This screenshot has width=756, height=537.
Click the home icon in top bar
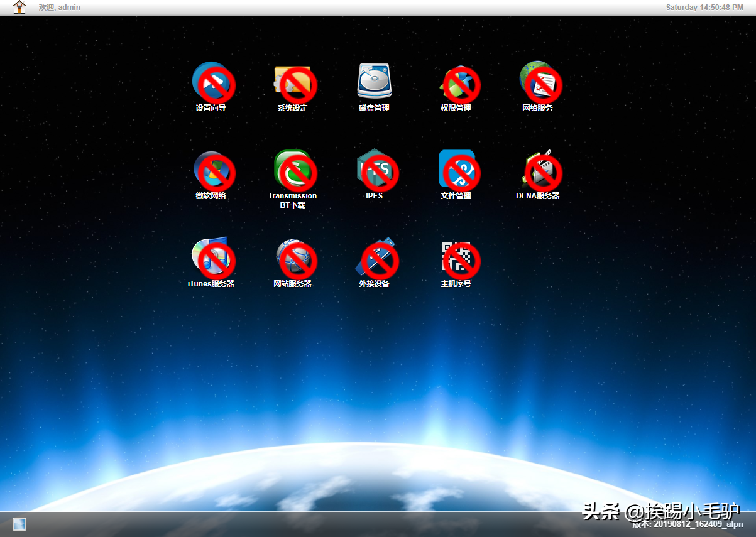pyautogui.click(x=19, y=8)
